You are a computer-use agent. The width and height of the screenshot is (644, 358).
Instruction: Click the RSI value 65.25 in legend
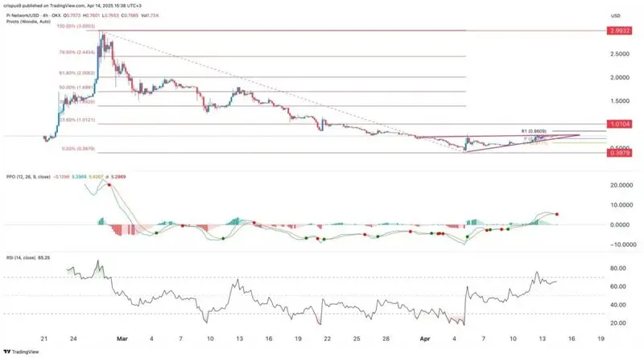click(x=43, y=257)
